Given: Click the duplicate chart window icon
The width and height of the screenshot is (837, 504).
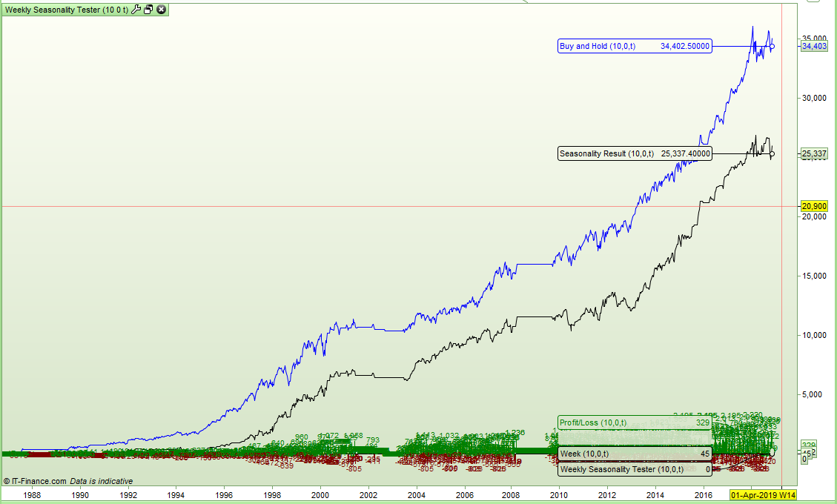Looking at the screenshot, I should [148, 10].
